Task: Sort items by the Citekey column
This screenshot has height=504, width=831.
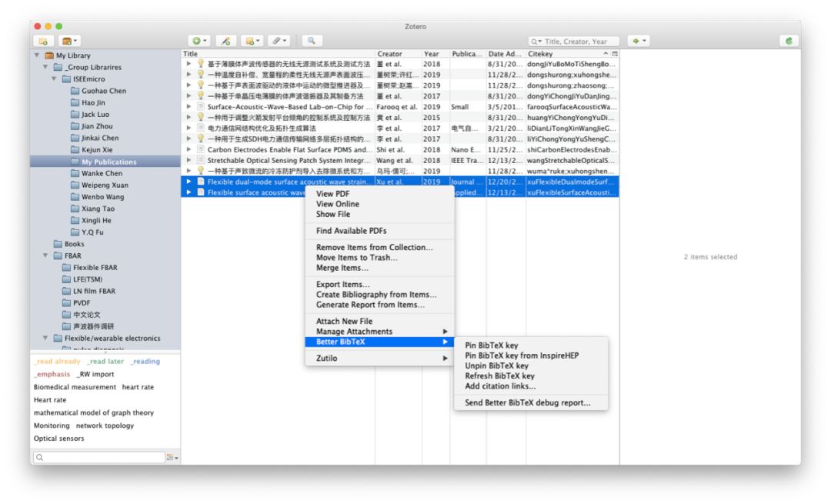Action: [x=568, y=54]
